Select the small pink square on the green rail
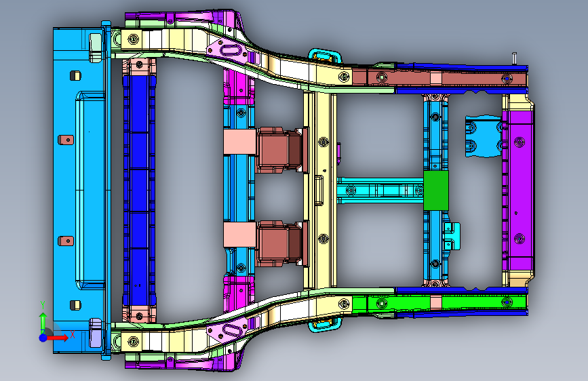This screenshot has width=588, height=381. tap(436, 302)
